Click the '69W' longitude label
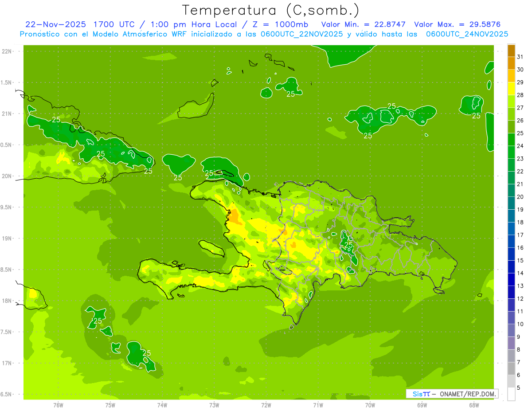Screen dimensions: 532x411 click(422, 405)
